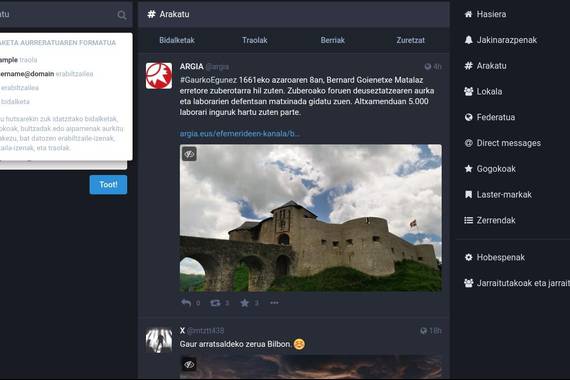Image resolution: width=570 pixels, height=380 pixels.
Task: Open the castle photo attachment
Action: point(311,218)
